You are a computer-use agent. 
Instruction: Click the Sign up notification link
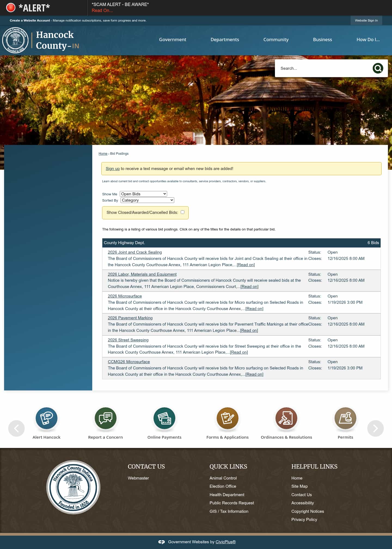(x=113, y=169)
